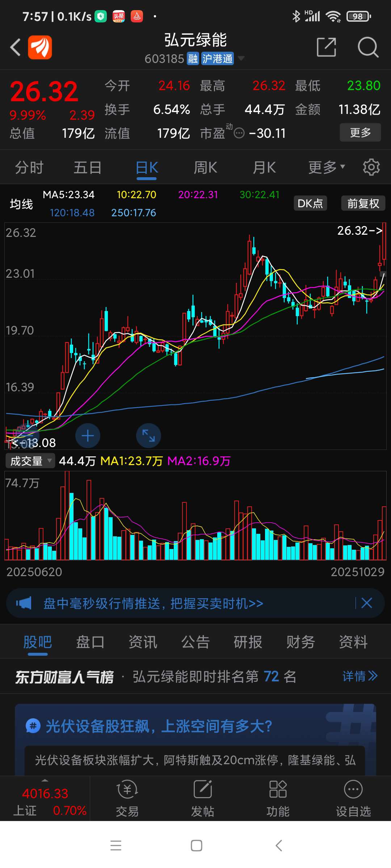Expand the 上证 index bar
Screen dimensions: 391x868
pyautogui.click(x=45, y=798)
